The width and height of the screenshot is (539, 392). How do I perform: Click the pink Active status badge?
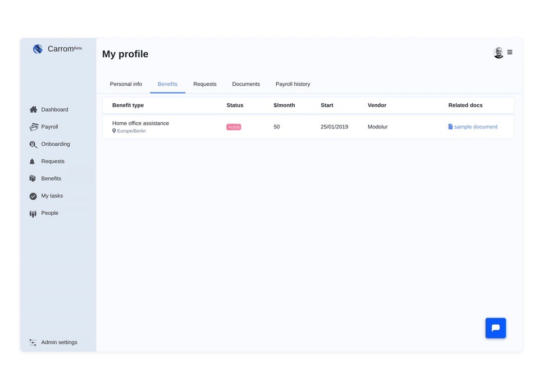pyautogui.click(x=234, y=127)
